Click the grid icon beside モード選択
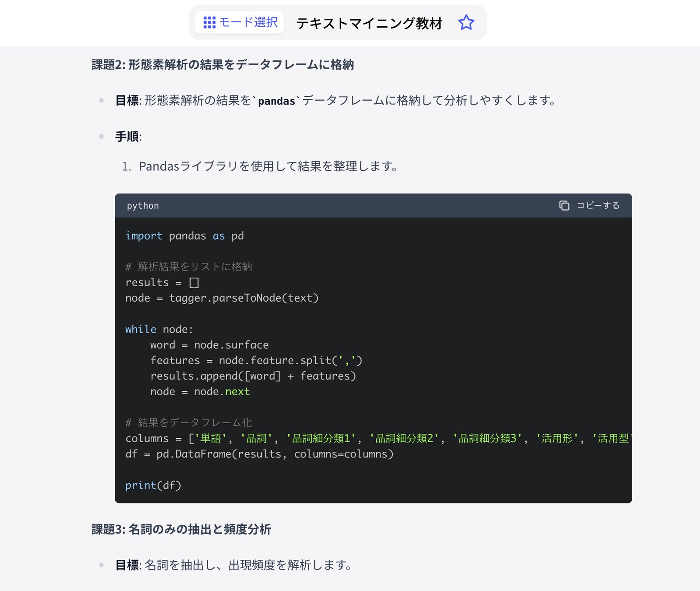The width and height of the screenshot is (700, 591). point(209,23)
